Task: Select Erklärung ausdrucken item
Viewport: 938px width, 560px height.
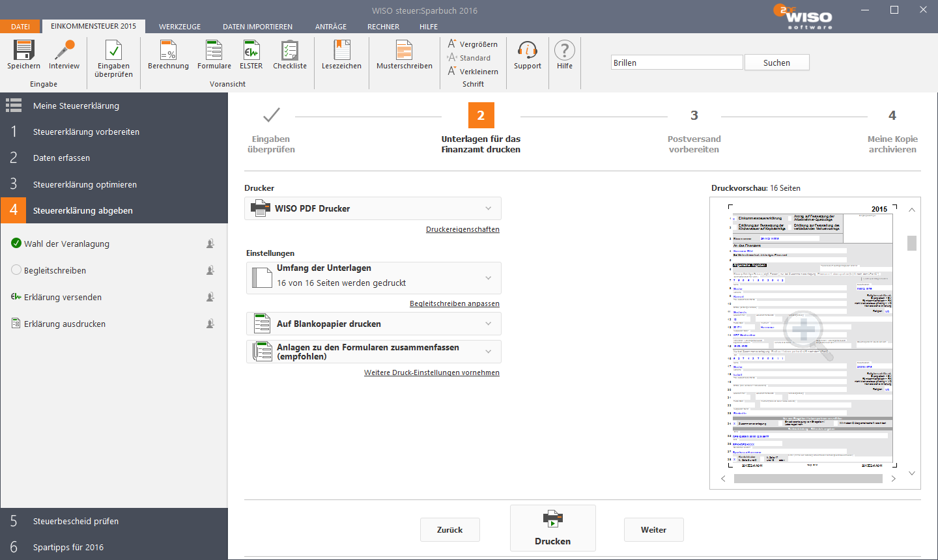Action: (x=64, y=324)
